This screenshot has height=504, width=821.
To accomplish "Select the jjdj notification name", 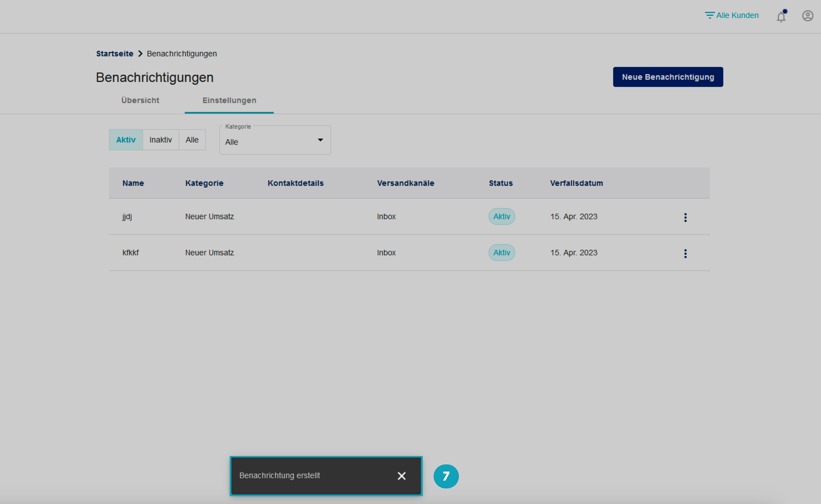I will tap(127, 217).
